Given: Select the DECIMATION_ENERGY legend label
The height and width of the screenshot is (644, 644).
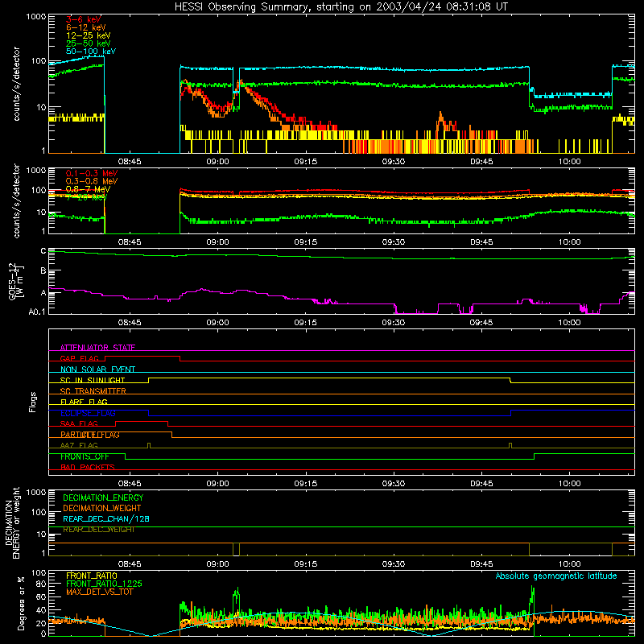Looking at the screenshot, I should point(103,497).
